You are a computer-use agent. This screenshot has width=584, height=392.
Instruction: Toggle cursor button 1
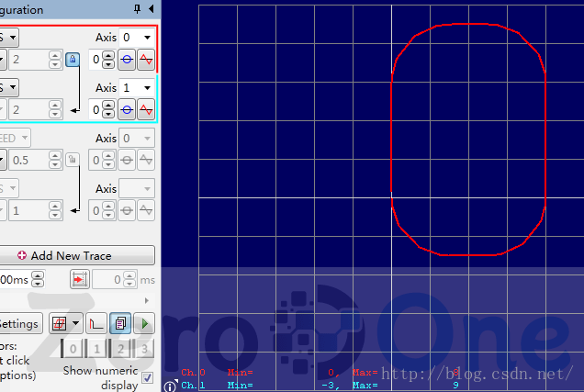click(96, 349)
